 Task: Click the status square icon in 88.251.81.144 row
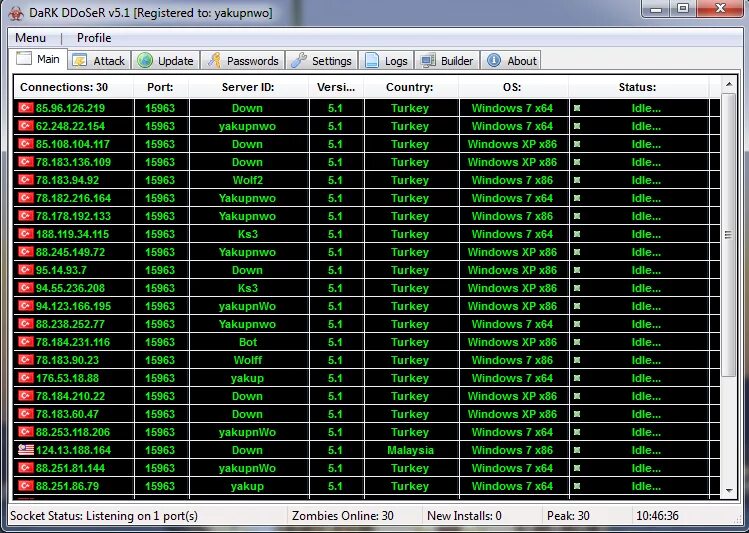point(577,468)
